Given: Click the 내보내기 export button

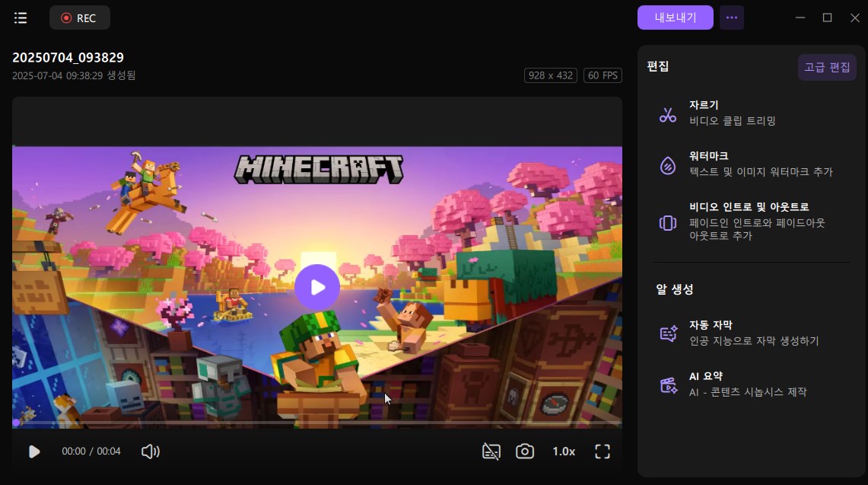Looking at the screenshot, I should (675, 18).
